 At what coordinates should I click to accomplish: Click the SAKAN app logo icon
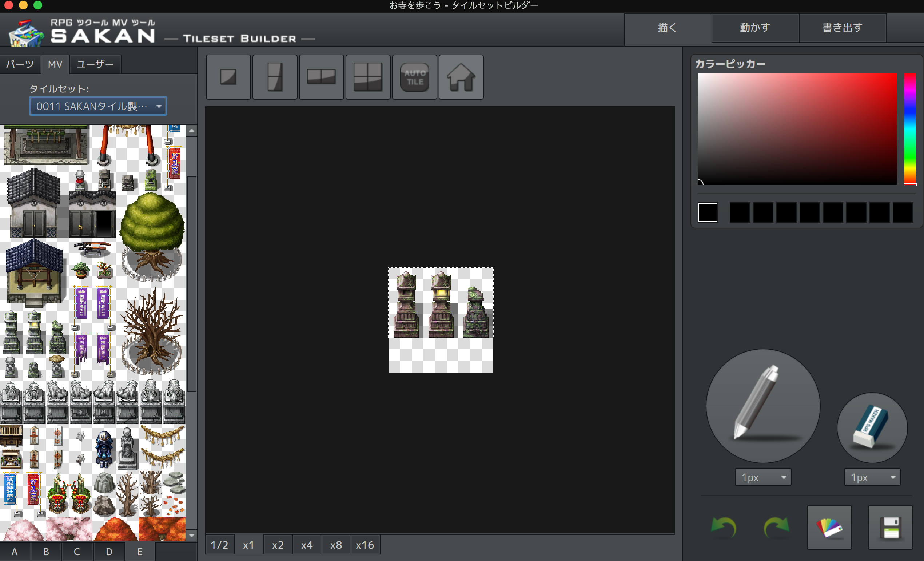pyautogui.click(x=25, y=33)
